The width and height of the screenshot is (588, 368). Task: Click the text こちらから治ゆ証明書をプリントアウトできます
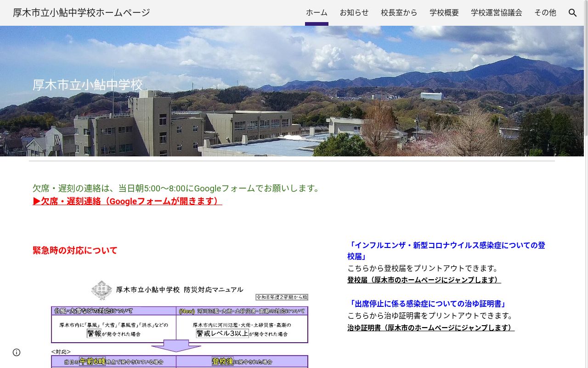pos(430,316)
